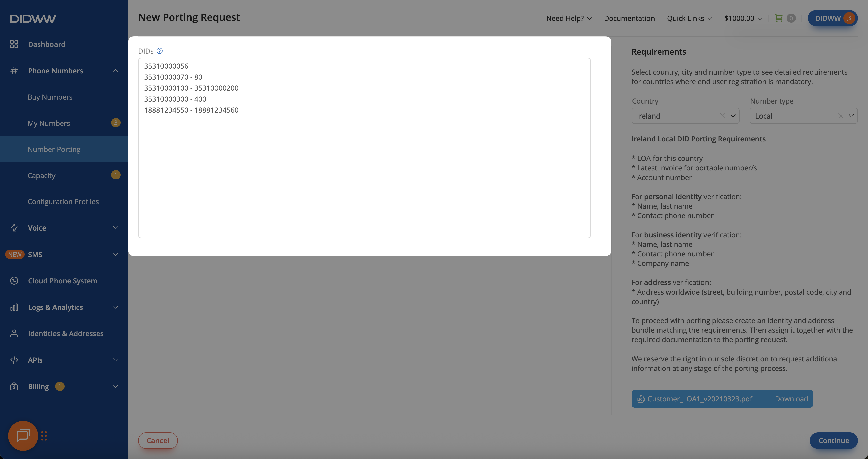Click the PDF file icon for Customer_LOA1
This screenshot has height=459, width=868.
pos(640,399)
